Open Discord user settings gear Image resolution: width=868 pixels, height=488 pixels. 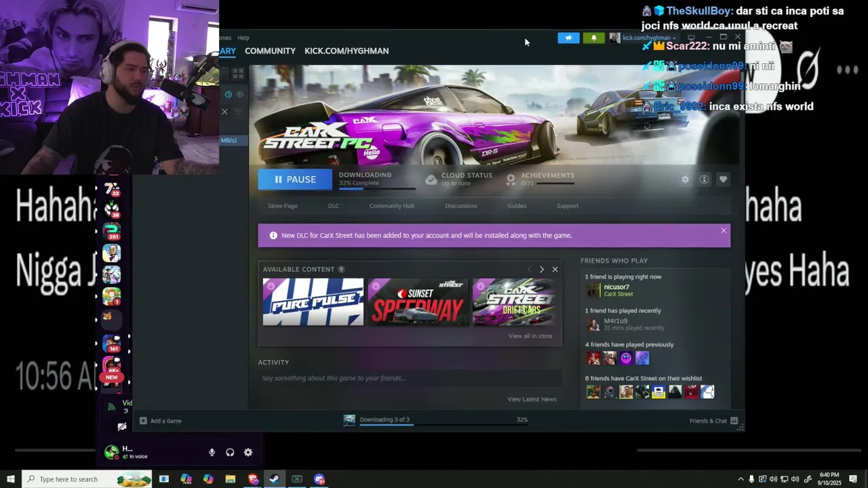(x=248, y=452)
